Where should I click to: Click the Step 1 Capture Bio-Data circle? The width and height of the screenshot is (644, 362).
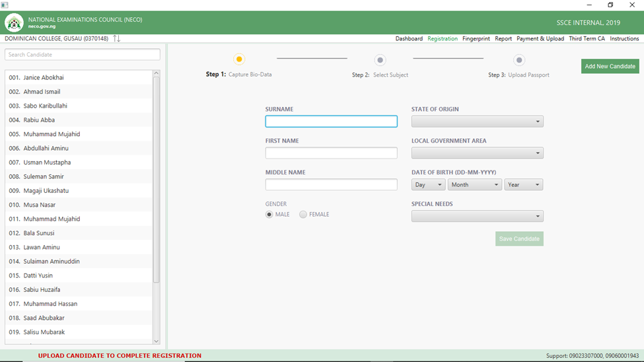point(239,59)
